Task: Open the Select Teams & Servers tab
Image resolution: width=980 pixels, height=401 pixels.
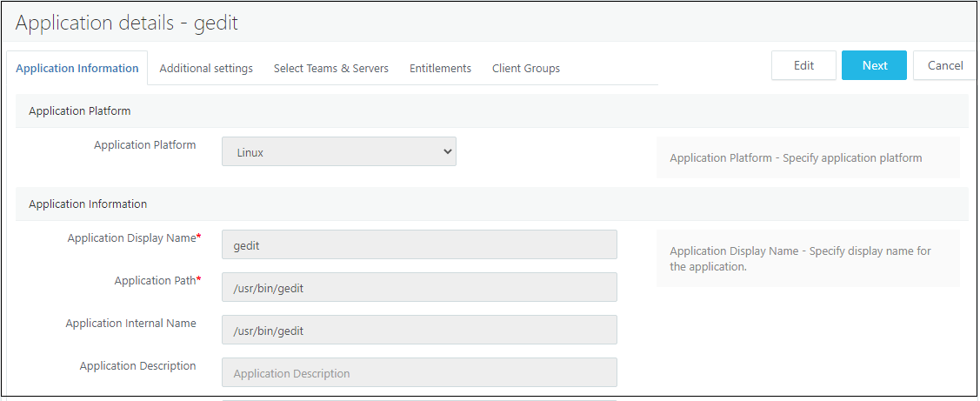Action: (x=331, y=68)
